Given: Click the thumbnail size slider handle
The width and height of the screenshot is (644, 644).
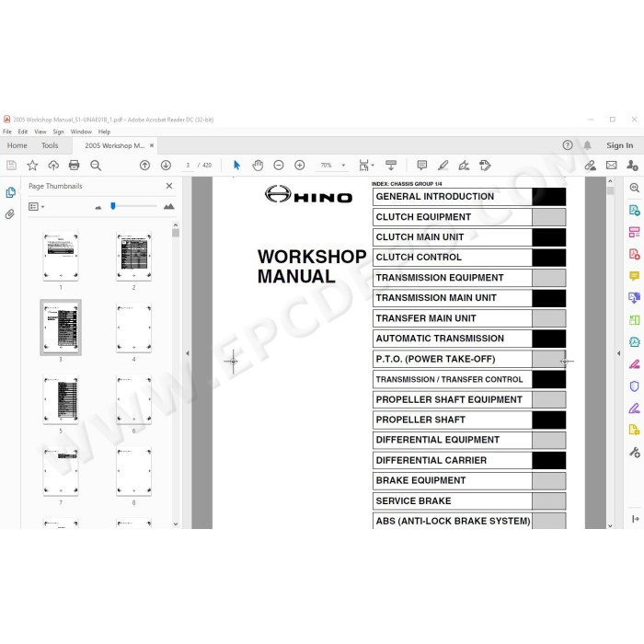Looking at the screenshot, I should [113, 206].
